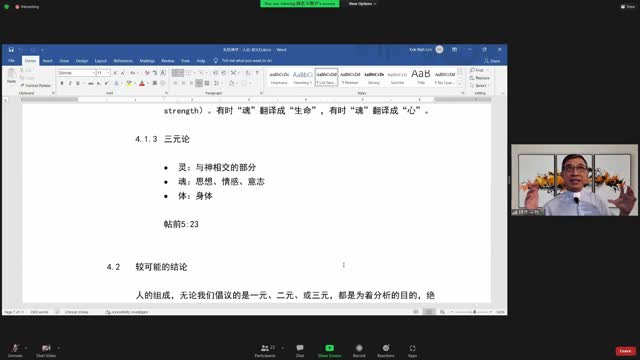
Task: Expand the Styles gallery more arrow
Action: [460, 84]
